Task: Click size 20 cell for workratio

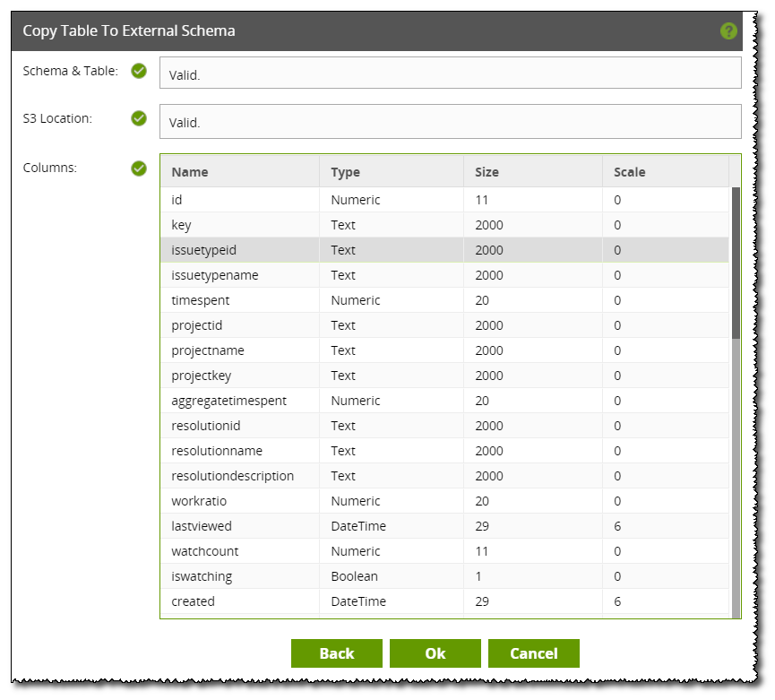Action: click(533, 501)
